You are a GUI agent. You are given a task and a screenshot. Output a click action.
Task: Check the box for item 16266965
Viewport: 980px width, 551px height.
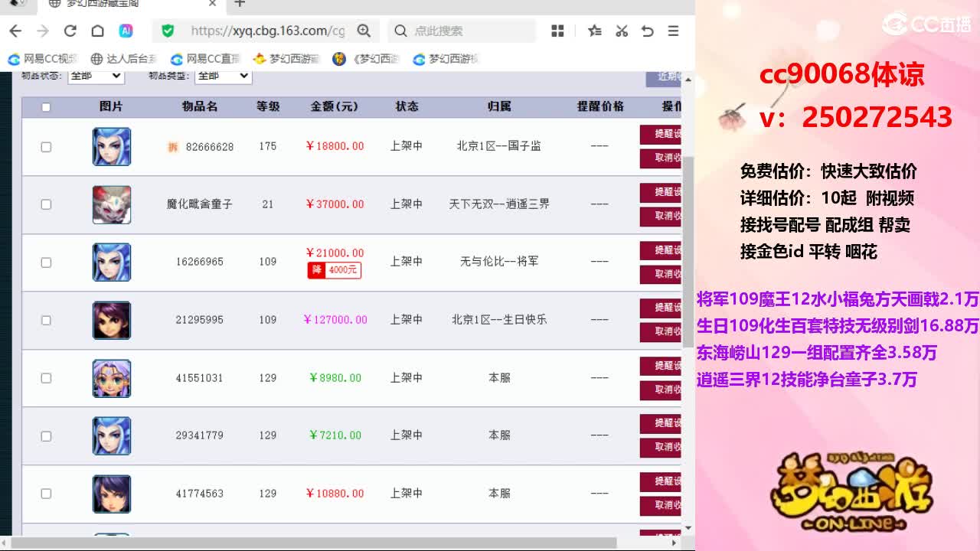46,262
